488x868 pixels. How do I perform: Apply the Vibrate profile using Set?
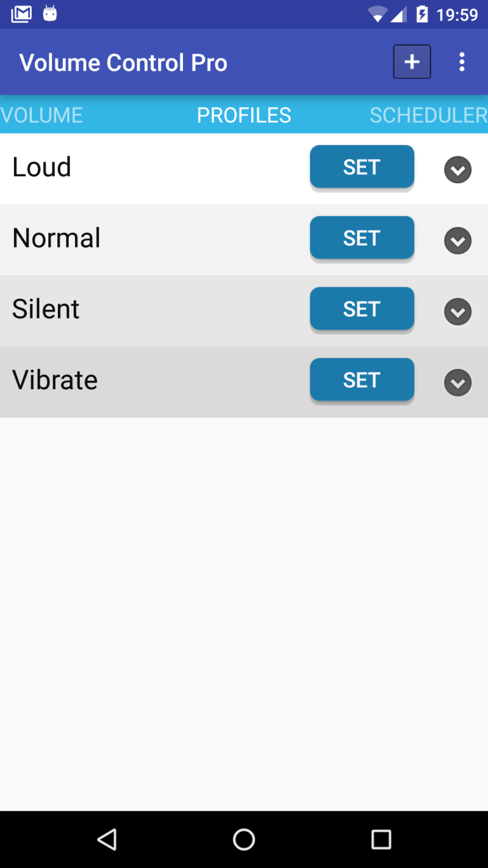362,380
